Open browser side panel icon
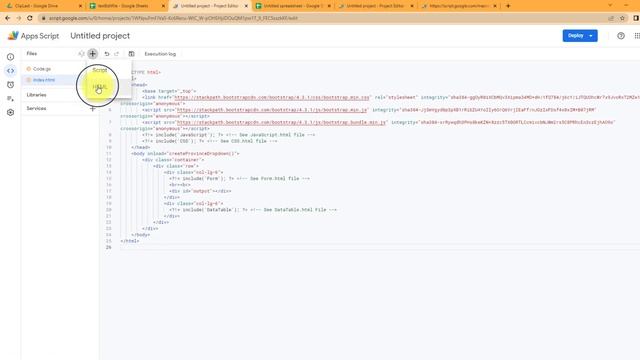 636,18
